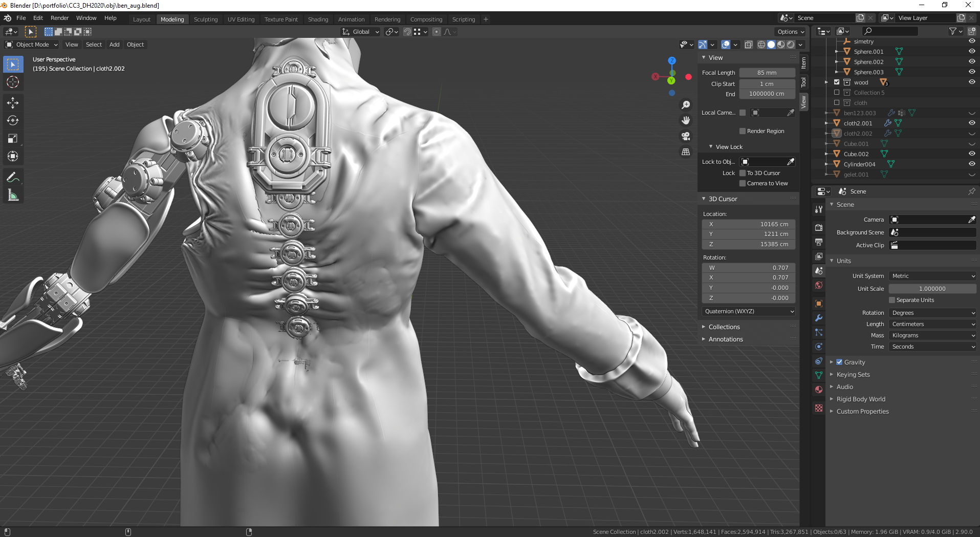Select the Move tool
Viewport: 980px width, 537px height.
click(x=13, y=103)
